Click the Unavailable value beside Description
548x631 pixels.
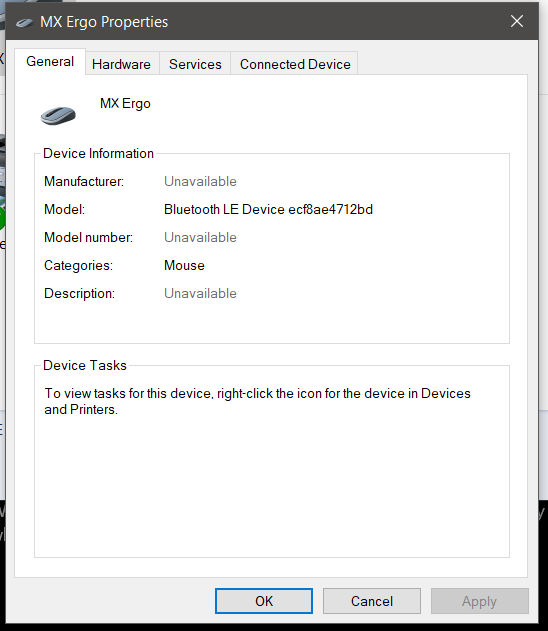[200, 293]
